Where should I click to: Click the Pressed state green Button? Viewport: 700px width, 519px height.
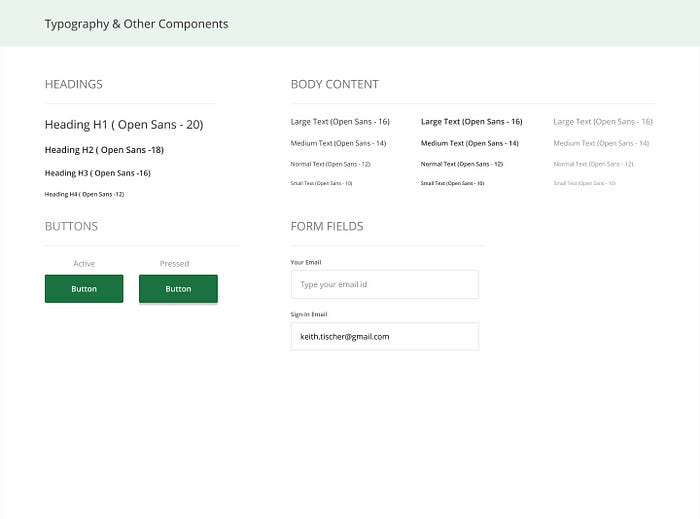tap(178, 289)
